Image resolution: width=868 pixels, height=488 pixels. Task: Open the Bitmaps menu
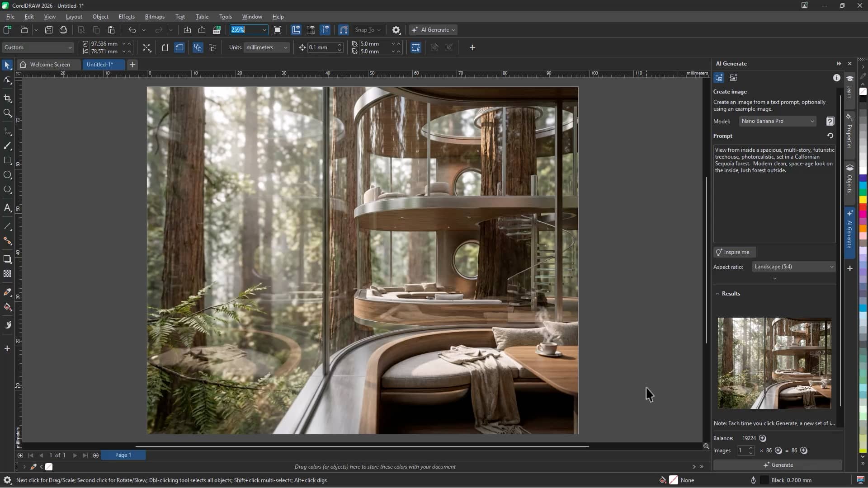click(x=154, y=17)
